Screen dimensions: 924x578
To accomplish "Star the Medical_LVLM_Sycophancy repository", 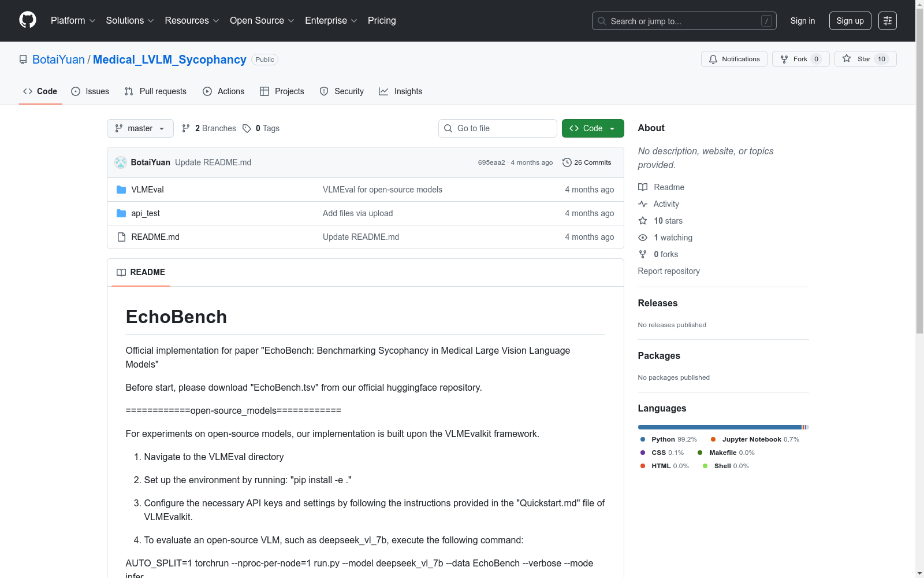I will click(865, 59).
